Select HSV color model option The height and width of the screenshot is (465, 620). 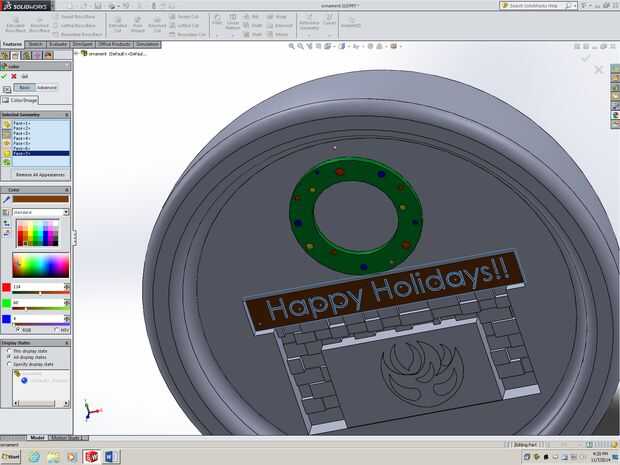click(x=57, y=329)
